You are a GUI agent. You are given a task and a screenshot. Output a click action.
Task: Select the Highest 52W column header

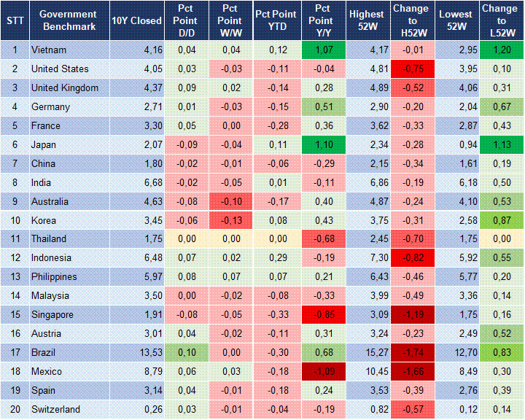(367, 20)
